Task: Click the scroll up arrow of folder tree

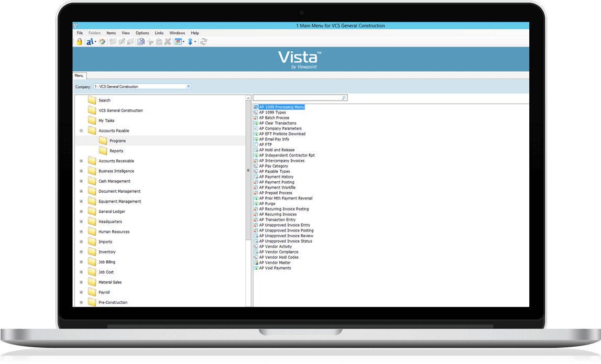Action: click(x=248, y=98)
